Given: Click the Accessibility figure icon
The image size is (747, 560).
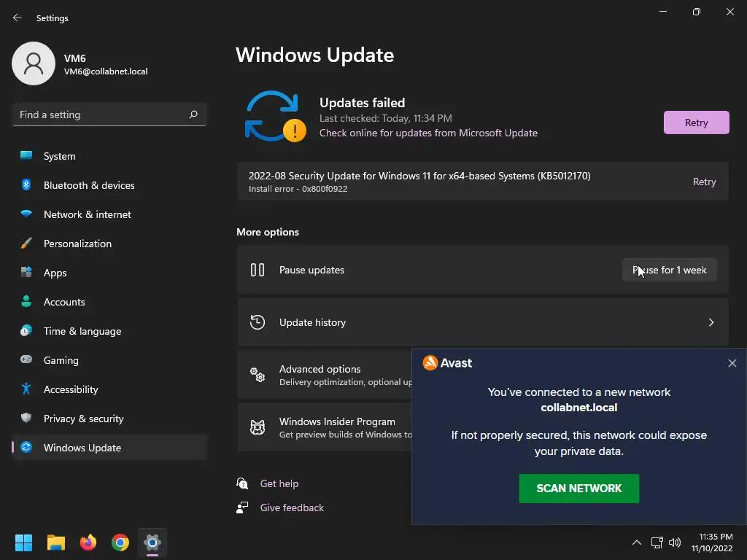Looking at the screenshot, I should pyautogui.click(x=26, y=389).
